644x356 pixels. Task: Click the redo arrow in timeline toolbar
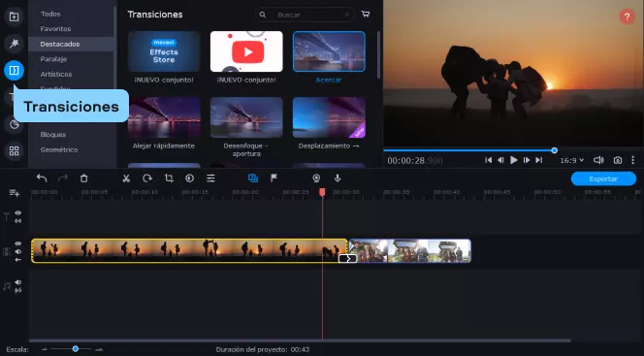point(63,178)
